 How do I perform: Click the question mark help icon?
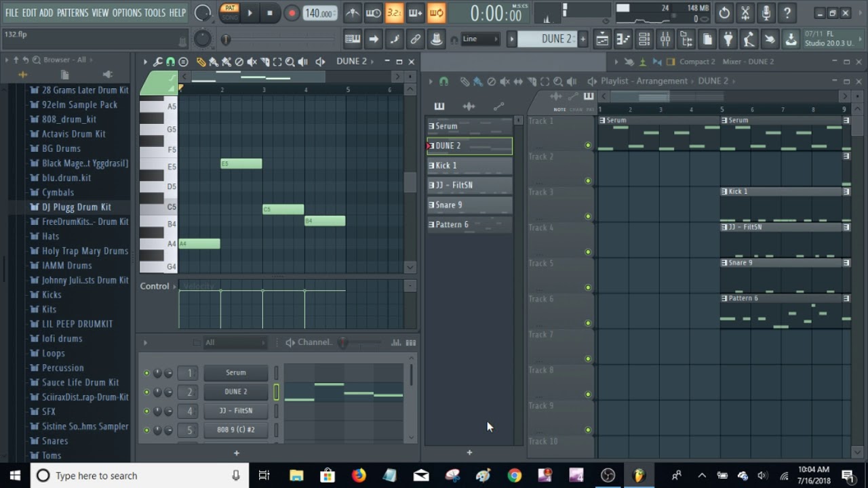[787, 13]
